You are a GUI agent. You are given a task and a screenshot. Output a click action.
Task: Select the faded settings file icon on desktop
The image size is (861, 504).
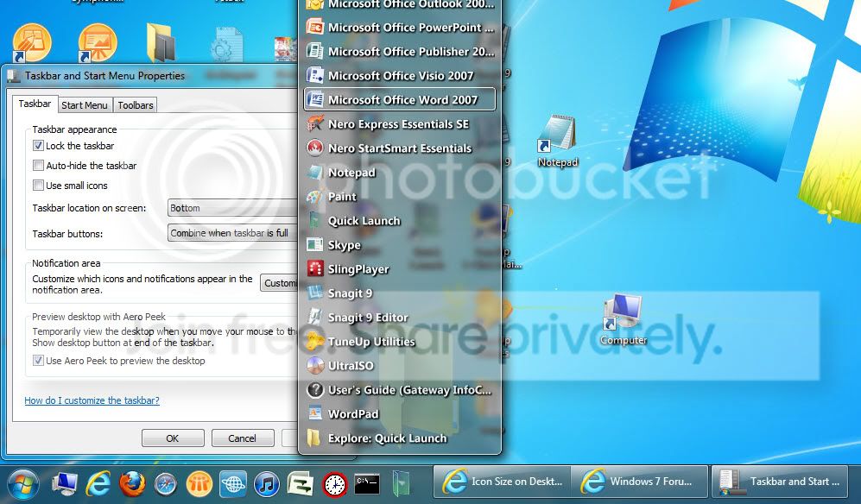[226, 44]
